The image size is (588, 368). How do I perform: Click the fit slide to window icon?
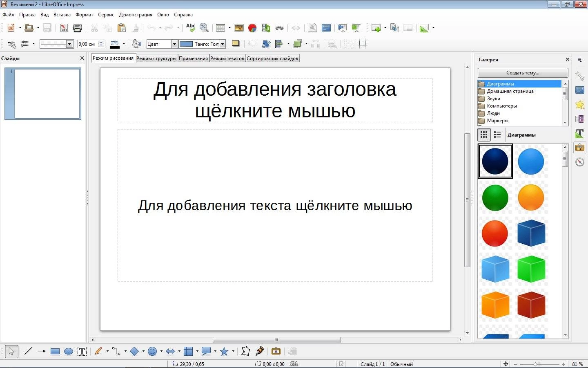coord(506,364)
